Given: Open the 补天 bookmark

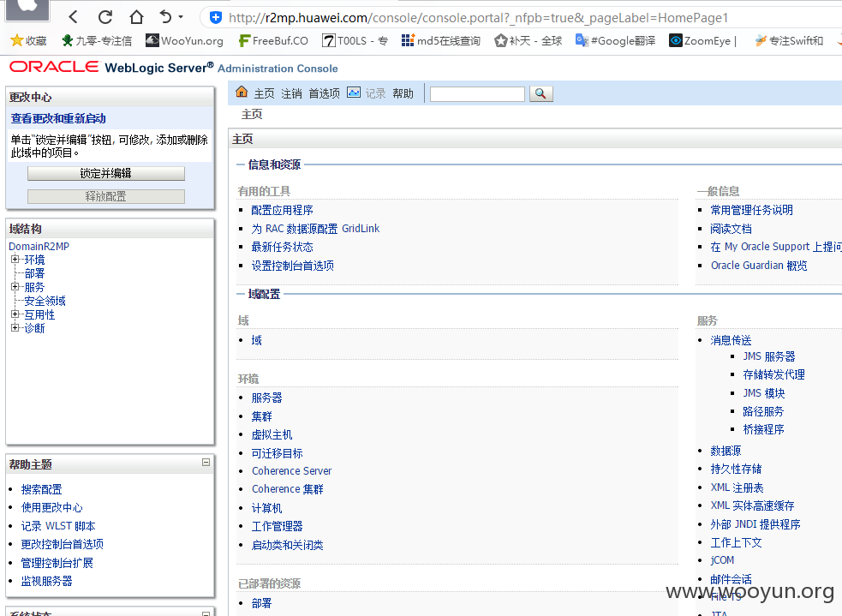Looking at the screenshot, I should 528,41.
